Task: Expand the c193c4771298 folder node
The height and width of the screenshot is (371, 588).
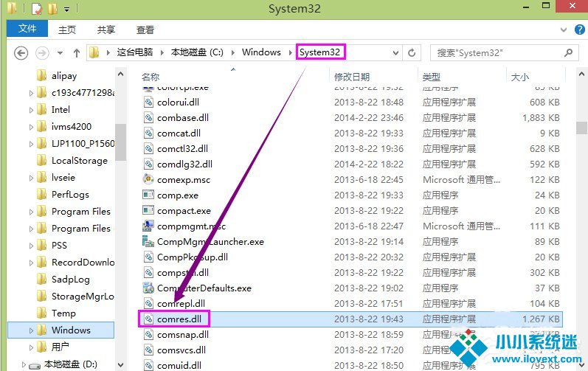Action: [32, 92]
